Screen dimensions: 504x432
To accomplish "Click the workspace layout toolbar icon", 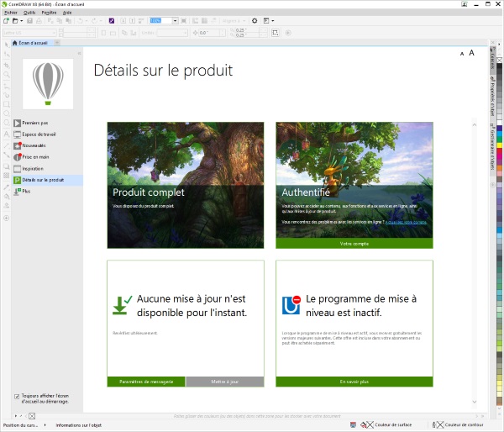I will (266, 20).
